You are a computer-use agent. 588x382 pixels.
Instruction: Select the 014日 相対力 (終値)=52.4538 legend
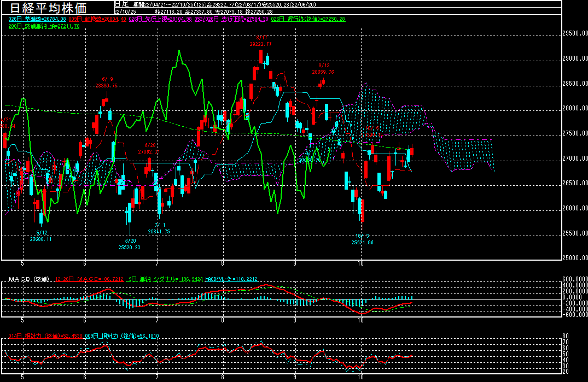[45, 336]
